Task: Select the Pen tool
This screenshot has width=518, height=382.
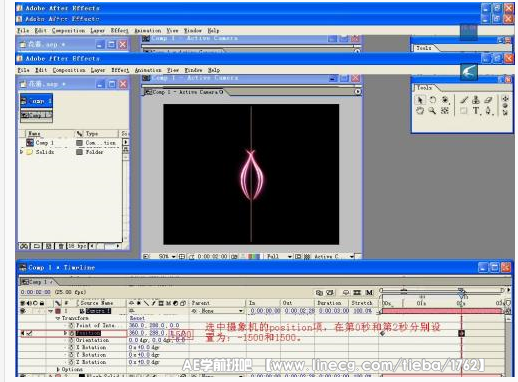Action: coord(488,111)
